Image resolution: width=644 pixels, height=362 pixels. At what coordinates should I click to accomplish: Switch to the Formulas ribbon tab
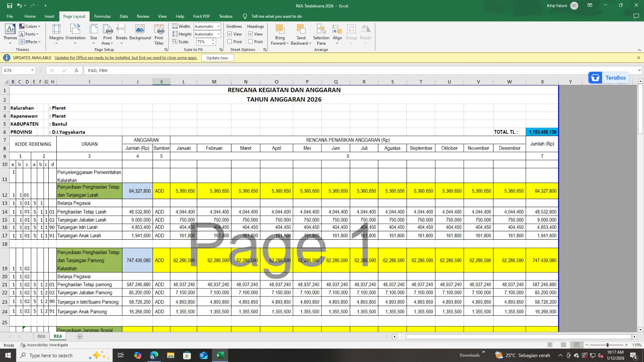pyautogui.click(x=102, y=16)
